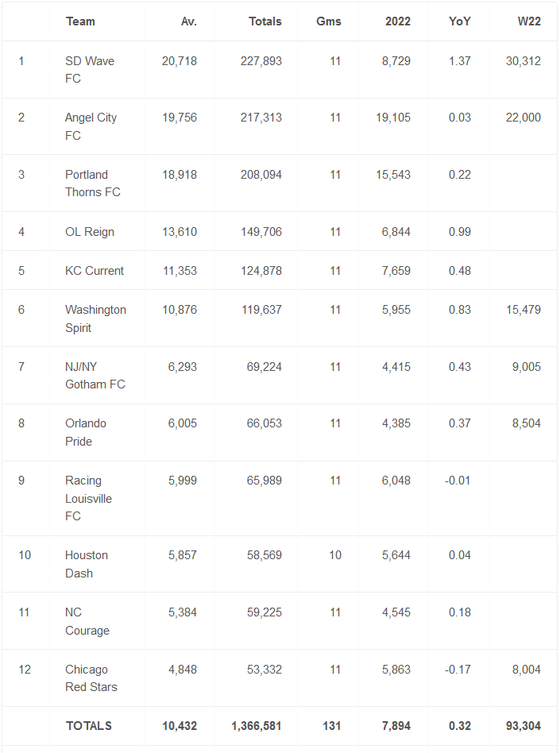Select SD Wave FC team name

(90, 70)
